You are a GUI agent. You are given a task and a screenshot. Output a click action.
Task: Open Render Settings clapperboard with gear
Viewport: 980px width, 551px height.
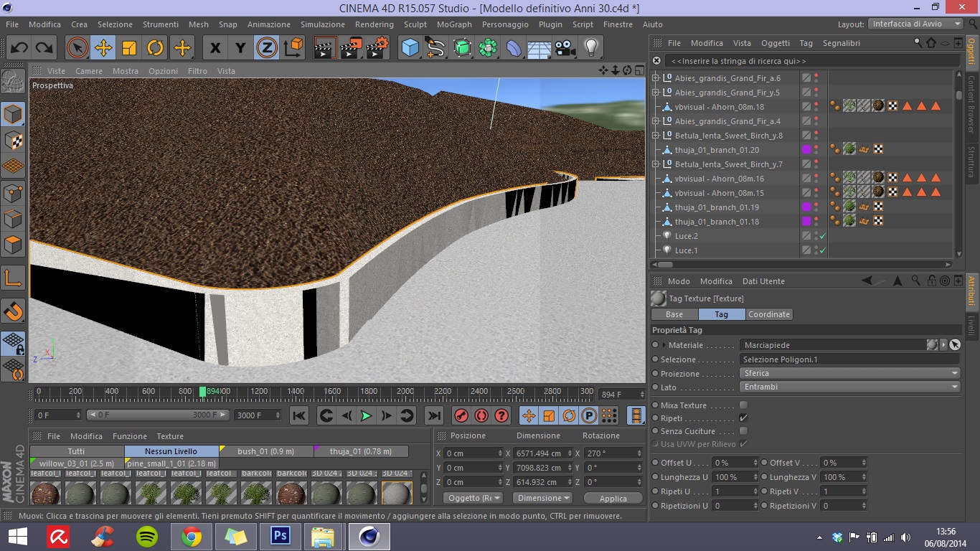click(x=377, y=48)
